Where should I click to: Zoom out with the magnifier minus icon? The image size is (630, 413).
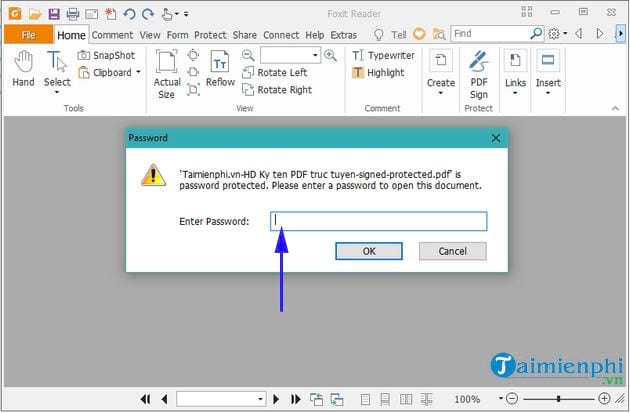tap(248, 55)
